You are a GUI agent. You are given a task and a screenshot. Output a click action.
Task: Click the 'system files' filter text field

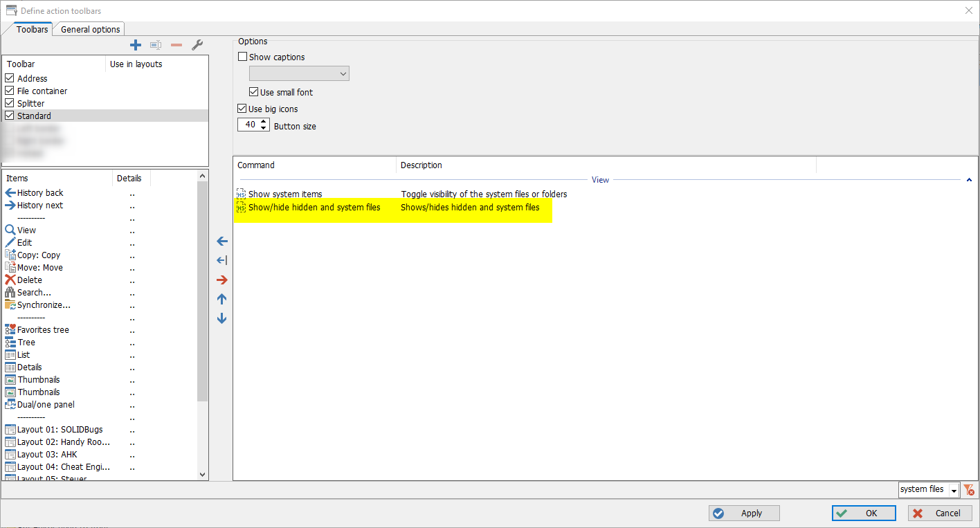click(924, 490)
